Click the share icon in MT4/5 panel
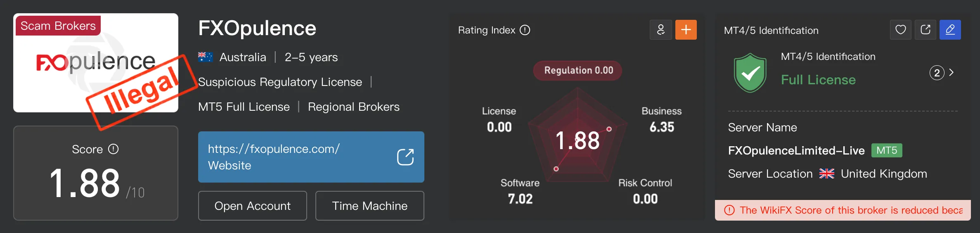The height and width of the screenshot is (233, 980). [926, 30]
